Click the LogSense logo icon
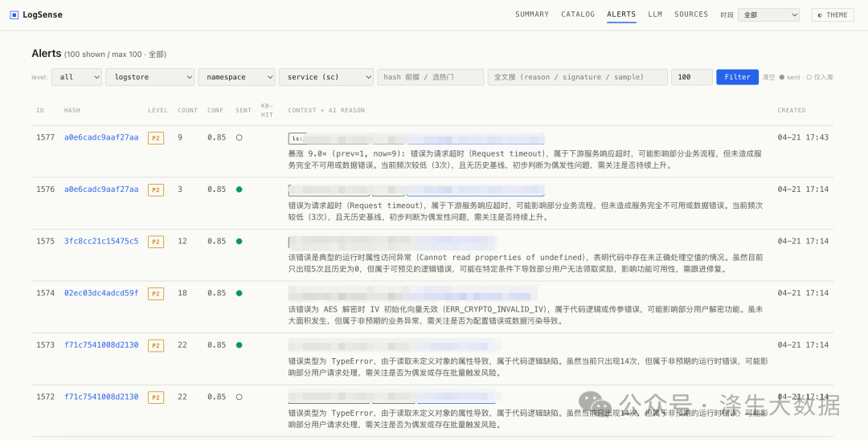868x440 pixels. coord(14,15)
